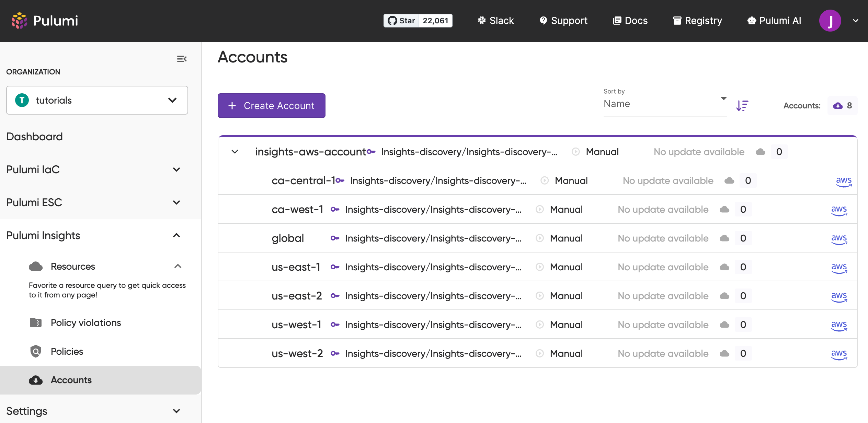Click the AWS logo on global row

839,239
